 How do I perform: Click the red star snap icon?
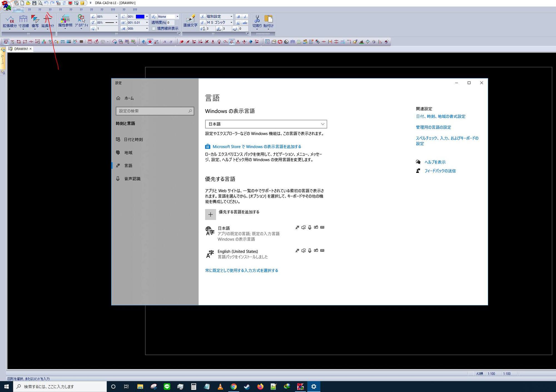click(x=150, y=42)
